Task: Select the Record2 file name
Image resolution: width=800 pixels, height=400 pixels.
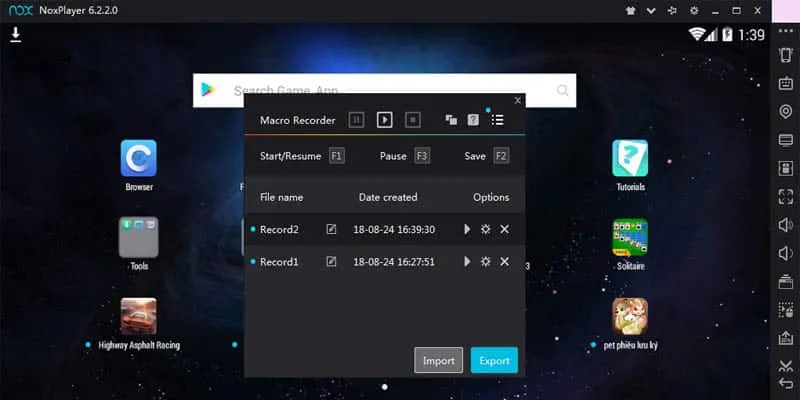Action: (279, 230)
